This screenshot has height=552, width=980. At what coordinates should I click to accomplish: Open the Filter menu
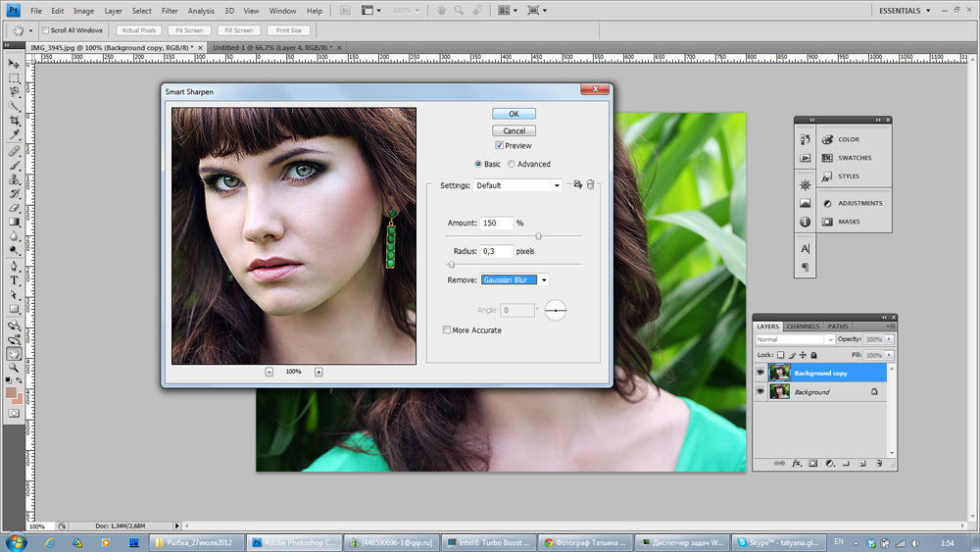[170, 11]
